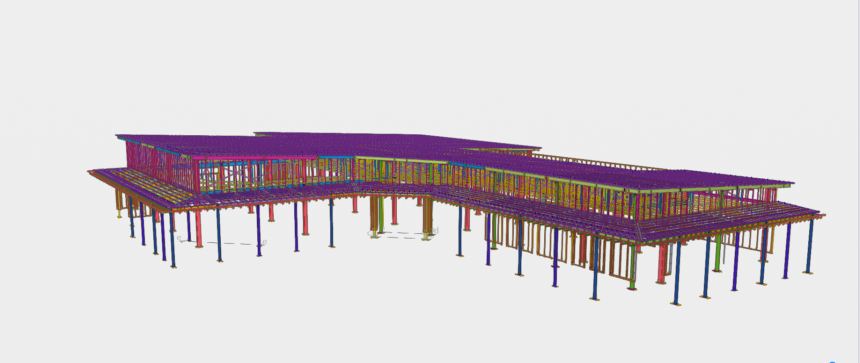Image resolution: width=860 pixels, height=363 pixels.
Task: Select brown framed wall panels under right wing
Action: tap(565, 247)
